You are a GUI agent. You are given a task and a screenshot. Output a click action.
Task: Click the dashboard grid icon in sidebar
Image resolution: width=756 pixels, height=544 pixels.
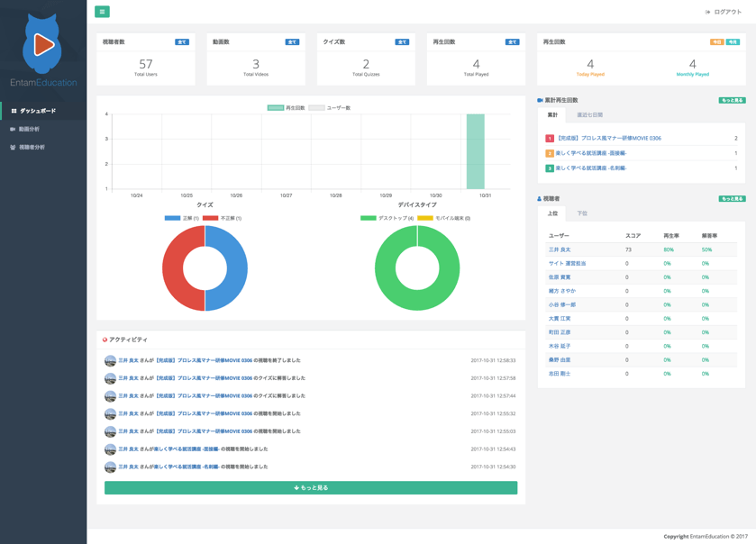click(x=14, y=111)
